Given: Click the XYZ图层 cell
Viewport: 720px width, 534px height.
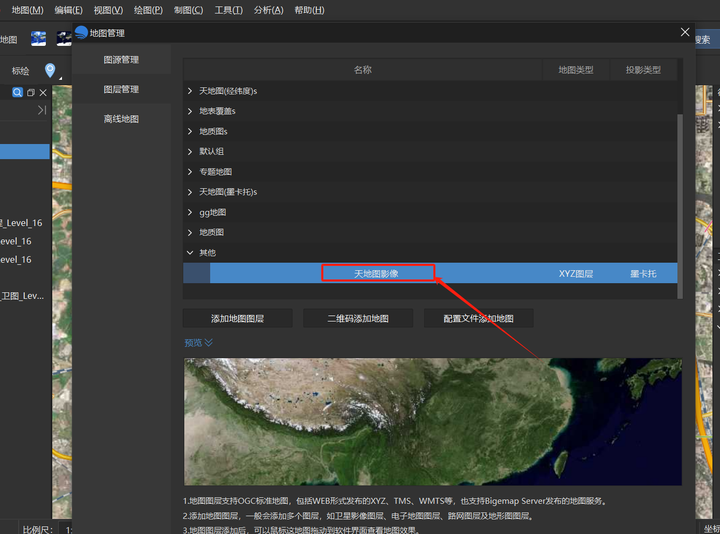Looking at the screenshot, I should 576,274.
